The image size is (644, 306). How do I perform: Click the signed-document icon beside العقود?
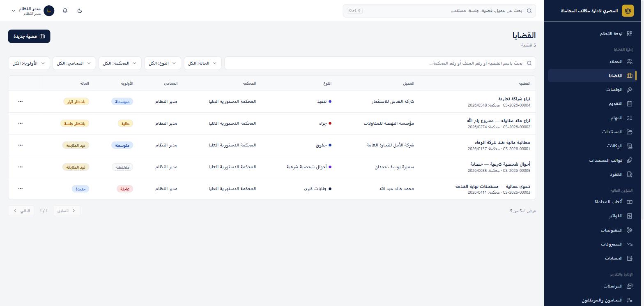[629, 174]
